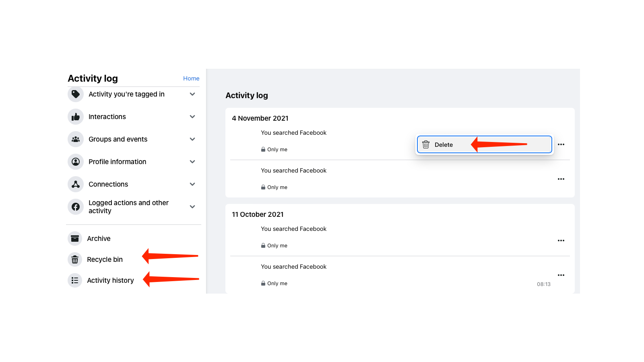This screenshot has width=644, height=362.
Task: Click the 11 October 2021 date heading
Action: tap(258, 214)
